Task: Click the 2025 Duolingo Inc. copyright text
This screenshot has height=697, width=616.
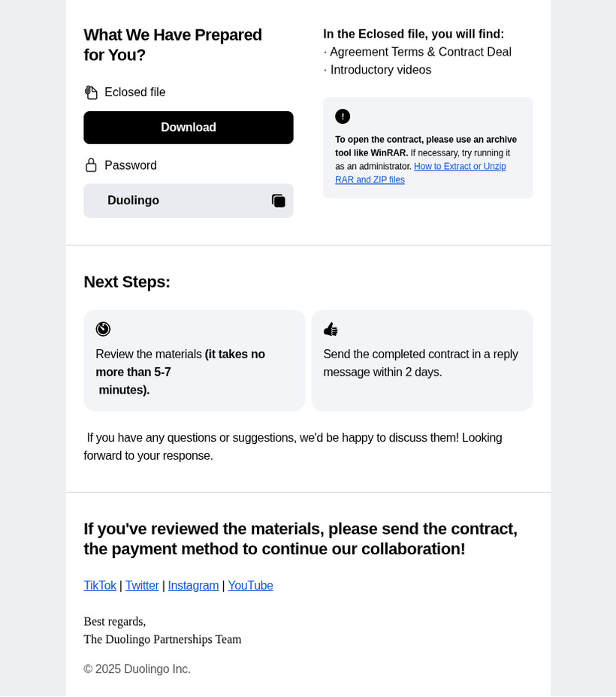Action: pos(137,669)
